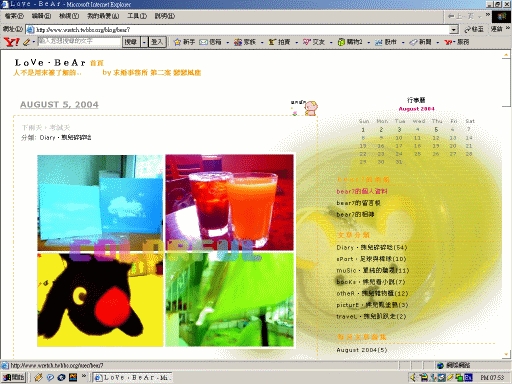Open the bear7的留言板 guestbook link
Image resolution: width=512 pixels, height=384 pixels.
tap(358, 203)
